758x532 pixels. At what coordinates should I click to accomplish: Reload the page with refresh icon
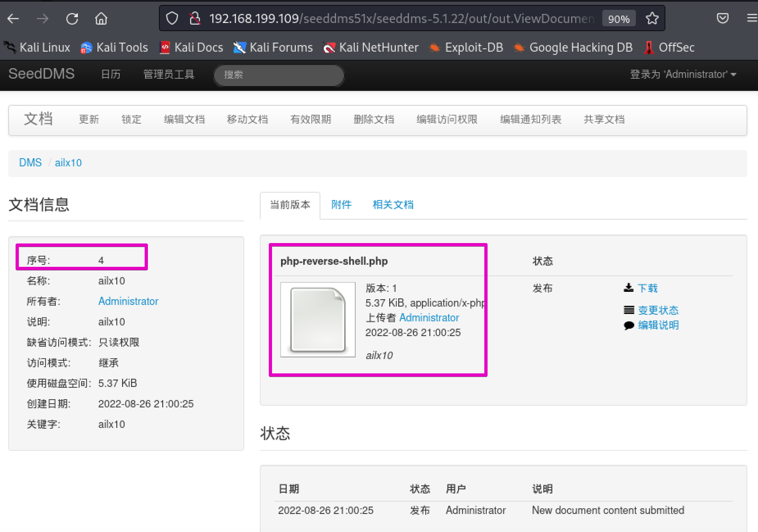tap(72, 18)
